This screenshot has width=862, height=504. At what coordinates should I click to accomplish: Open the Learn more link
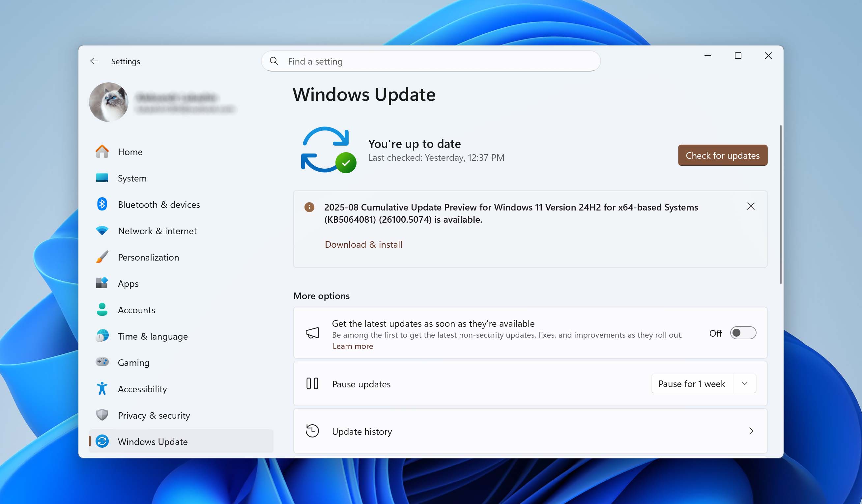point(353,346)
